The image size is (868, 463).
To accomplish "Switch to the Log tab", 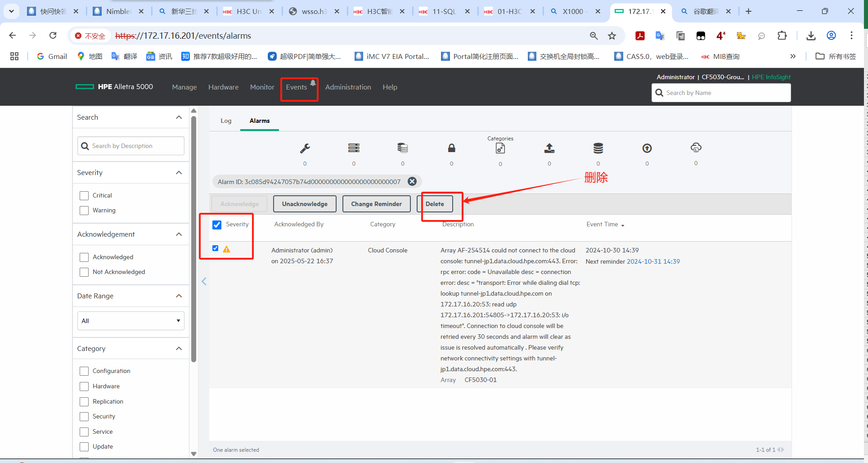I will [x=226, y=121].
